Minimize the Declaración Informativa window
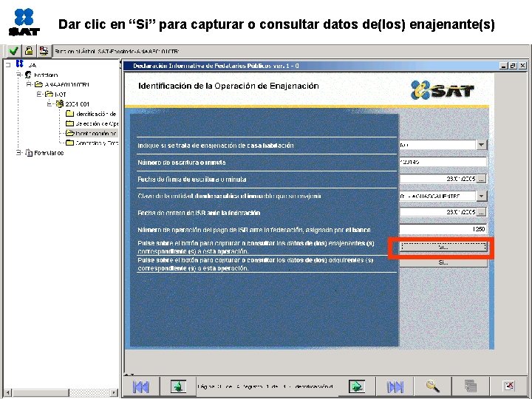 click(503, 66)
